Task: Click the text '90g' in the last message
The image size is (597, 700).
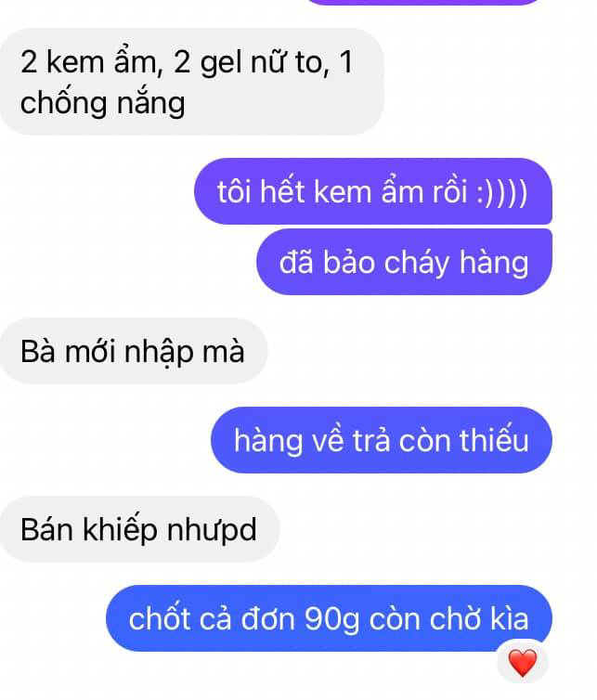Action: (331, 619)
